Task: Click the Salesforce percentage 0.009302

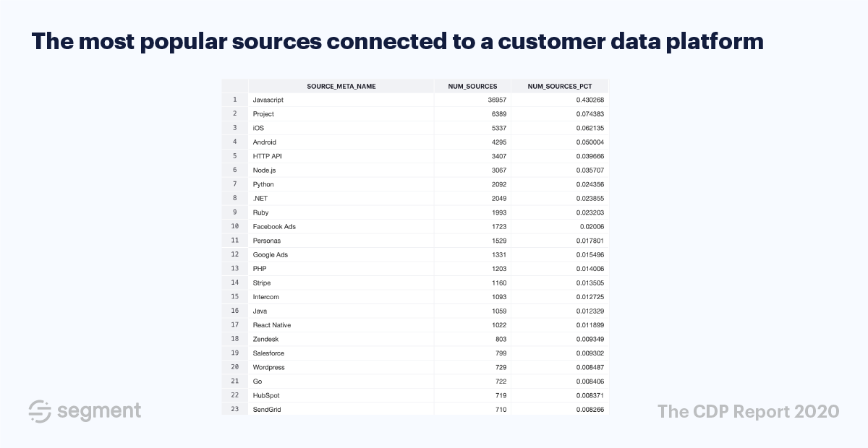Action: 590,353
